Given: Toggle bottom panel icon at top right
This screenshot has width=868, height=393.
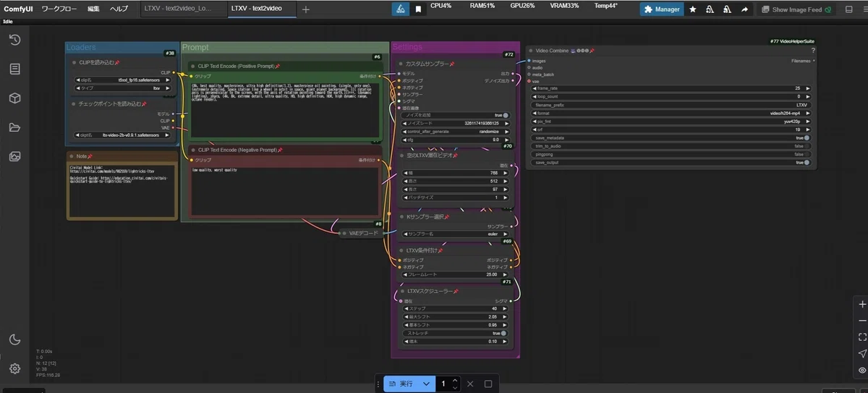Looking at the screenshot, I should (x=849, y=9).
